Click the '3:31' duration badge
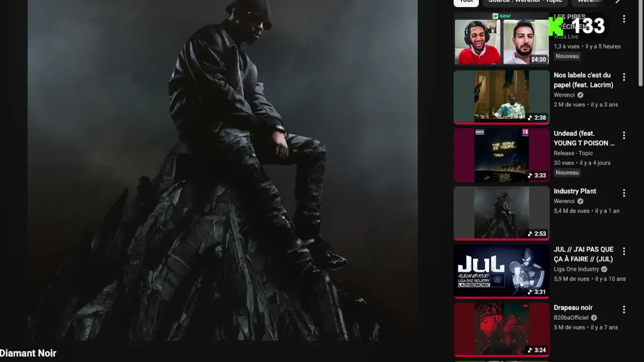The image size is (644, 362). (x=537, y=292)
